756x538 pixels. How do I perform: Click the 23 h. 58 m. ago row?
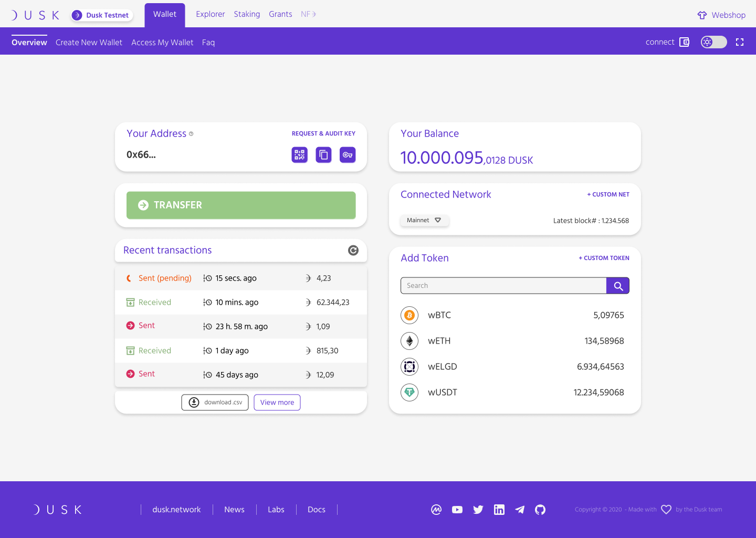[x=241, y=327]
